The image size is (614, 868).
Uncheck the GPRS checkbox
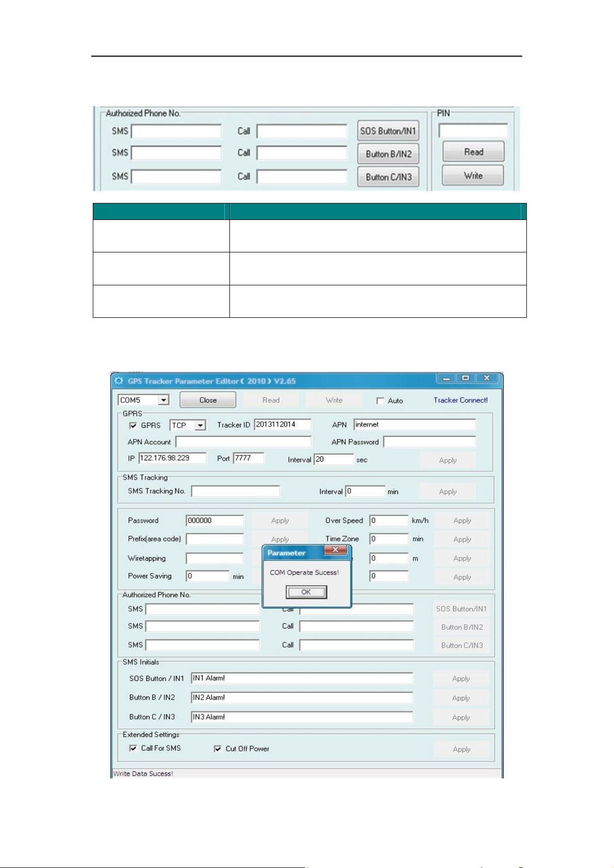pyautogui.click(x=133, y=426)
